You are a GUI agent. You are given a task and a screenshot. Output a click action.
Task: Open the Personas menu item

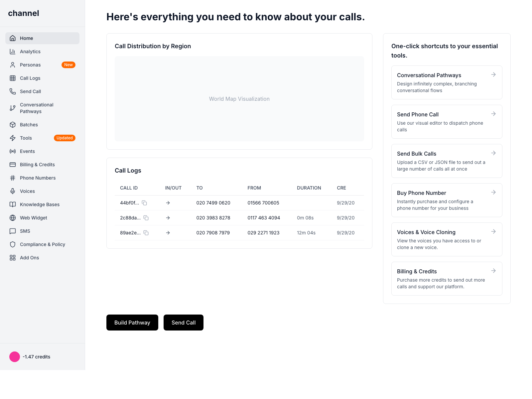[x=30, y=65]
